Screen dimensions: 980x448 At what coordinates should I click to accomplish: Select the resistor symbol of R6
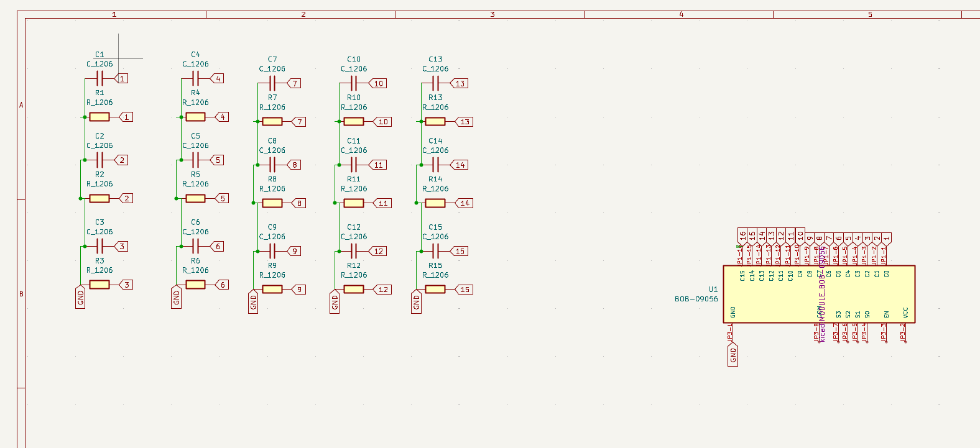pos(195,285)
